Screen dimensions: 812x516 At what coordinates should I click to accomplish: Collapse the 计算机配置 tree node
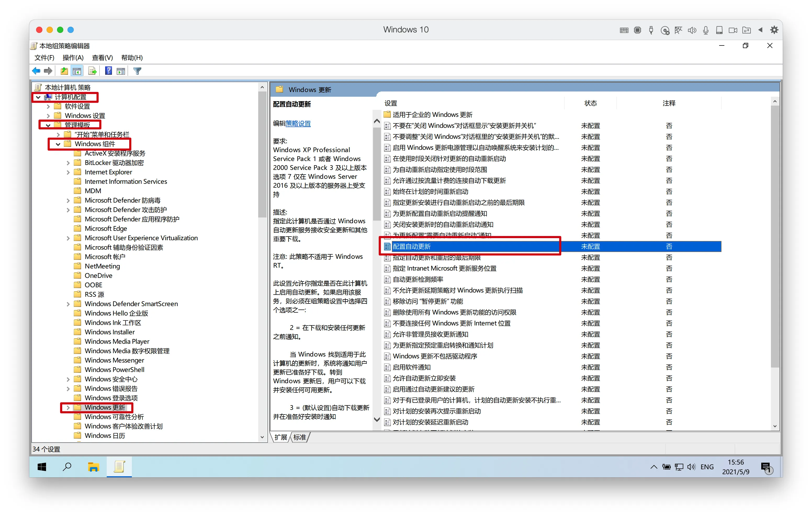click(x=38, y=97)
